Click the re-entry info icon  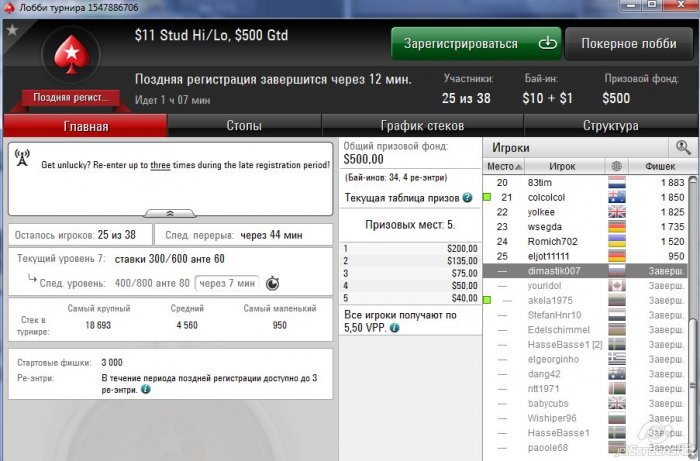pyautogui.click(x=146, y=389)
